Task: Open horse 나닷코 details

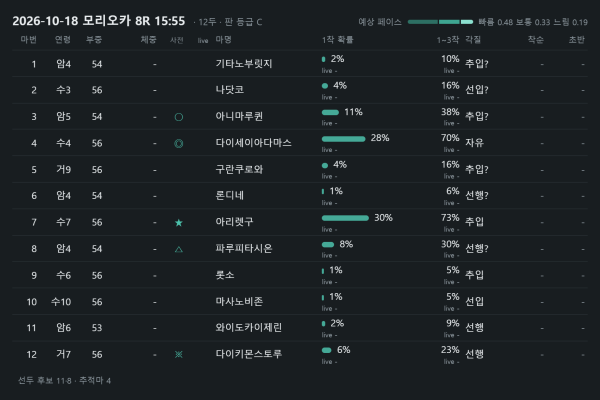Action: click(230, 90)
